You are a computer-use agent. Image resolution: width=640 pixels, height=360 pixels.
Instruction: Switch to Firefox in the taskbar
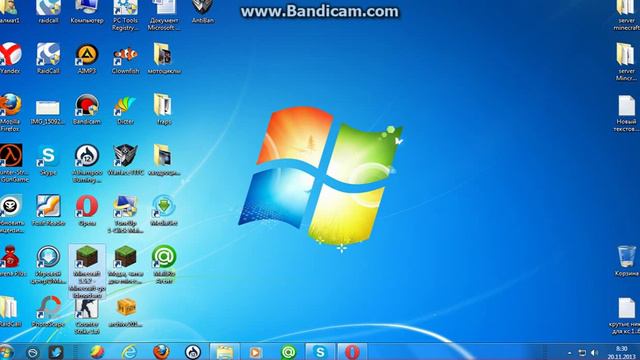[x=161, y=352]
